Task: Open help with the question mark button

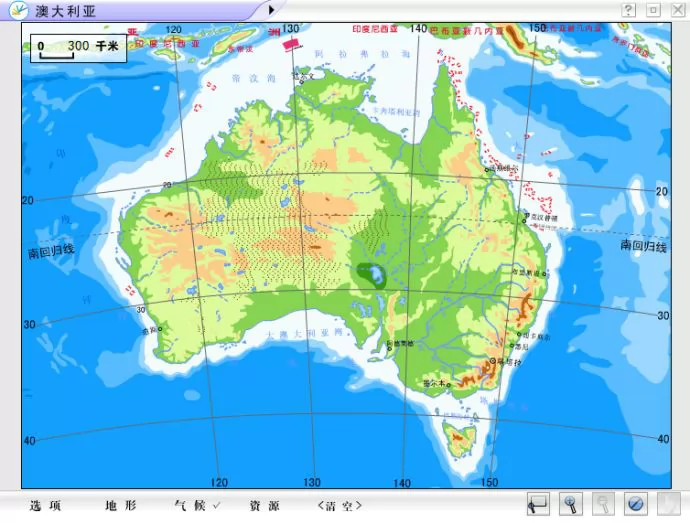Action: coord(629,10)
